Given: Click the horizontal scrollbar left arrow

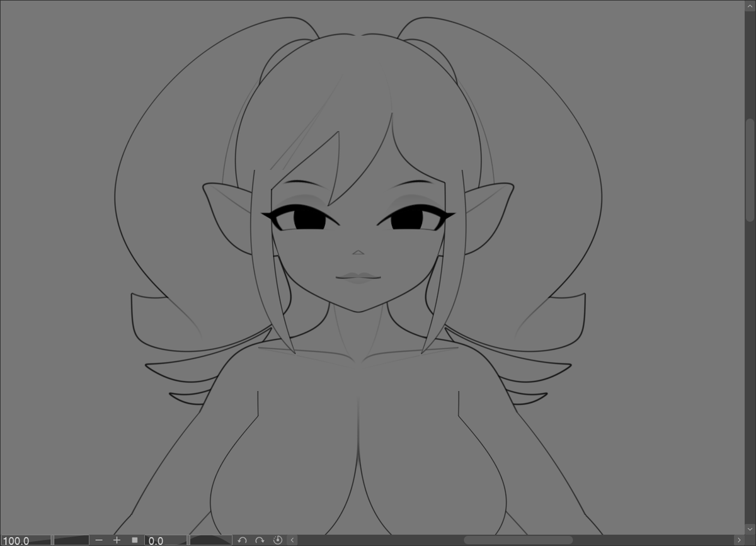Looking at the screenshot, I should [292, 540].
